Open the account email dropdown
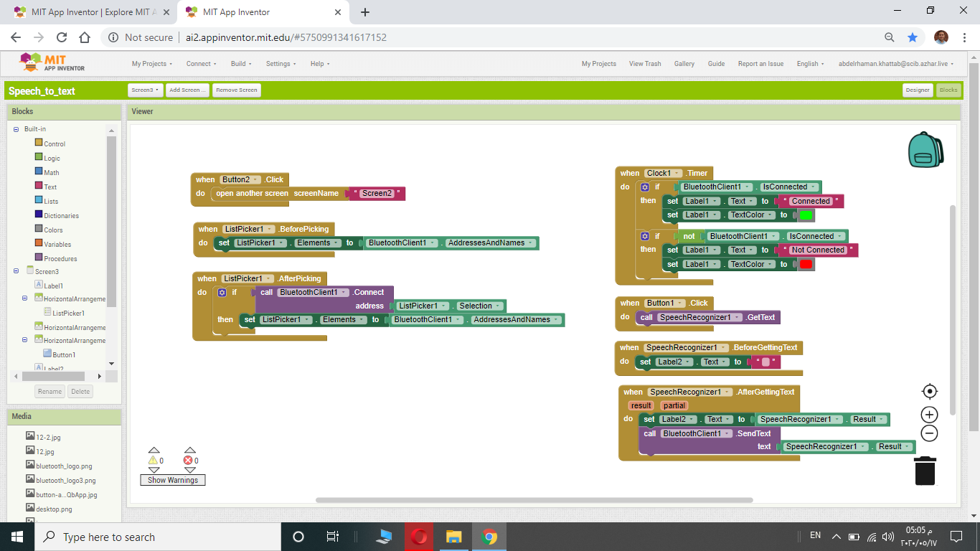 tap(897, 64)
